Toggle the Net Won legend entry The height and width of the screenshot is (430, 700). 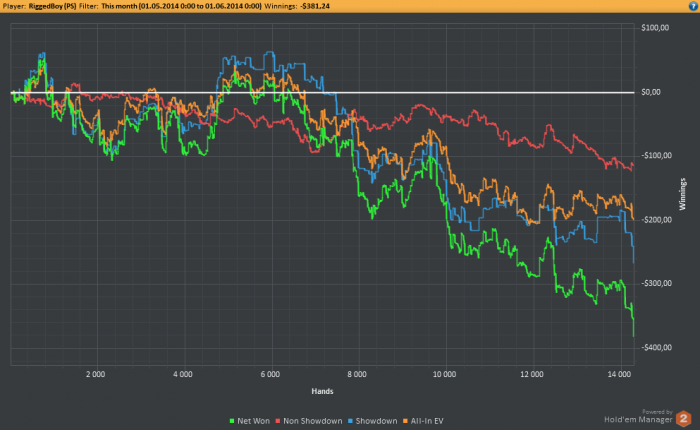tap(250, 421)
